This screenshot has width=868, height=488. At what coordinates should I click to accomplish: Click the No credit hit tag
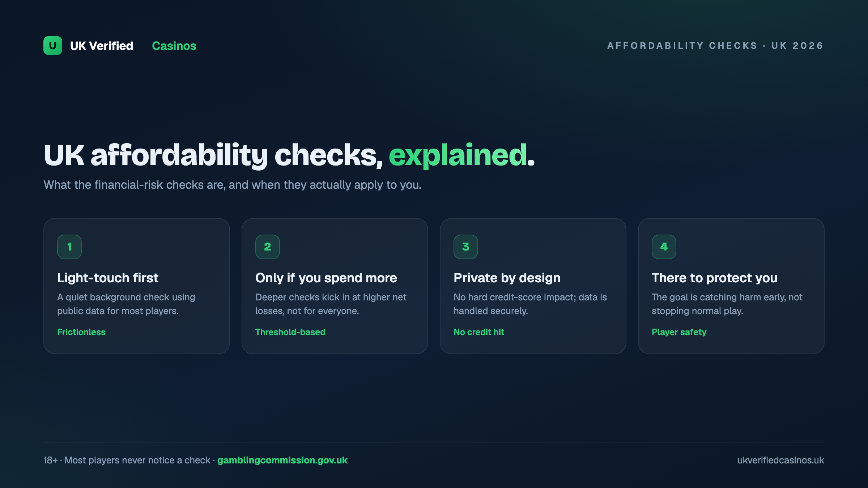click(479, 332)
